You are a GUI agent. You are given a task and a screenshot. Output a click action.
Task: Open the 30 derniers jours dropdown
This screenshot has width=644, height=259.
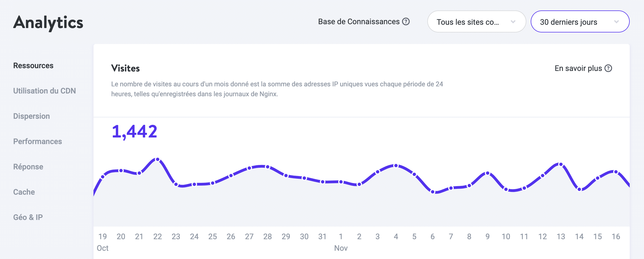coord(580,21)
